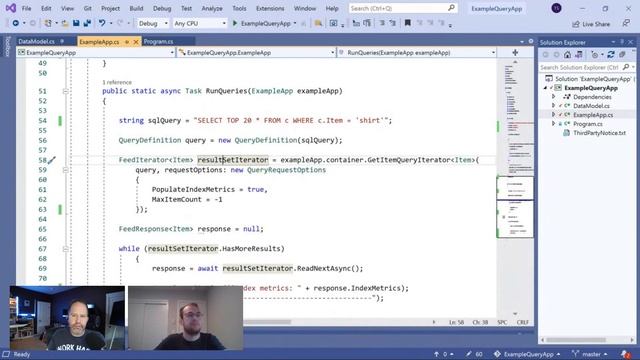640x360 pixels.
Task: Click the Save file floppy icon
Action: pos(76,24)
